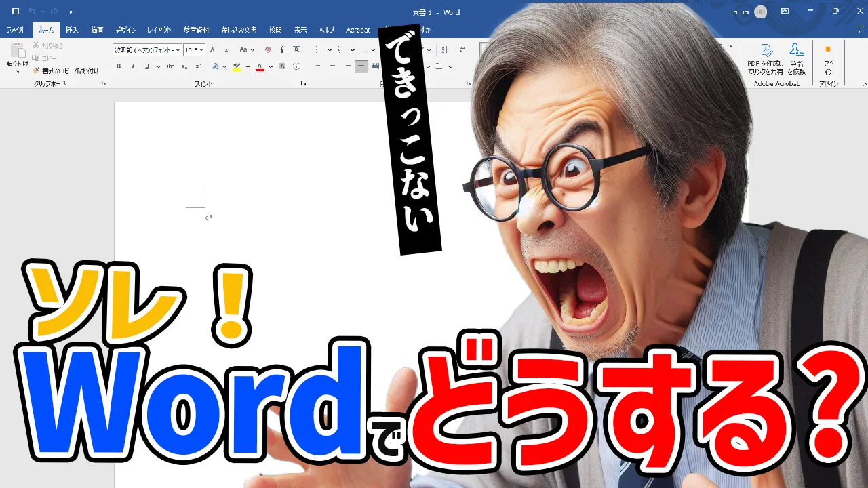Click the Clear Formatting eraser icon

[x=268, y=50]
